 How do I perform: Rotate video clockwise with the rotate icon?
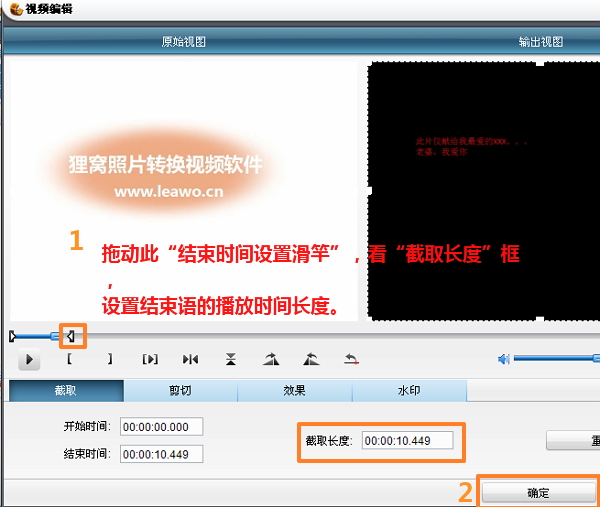pyautogui.click(x=271, y=359)
